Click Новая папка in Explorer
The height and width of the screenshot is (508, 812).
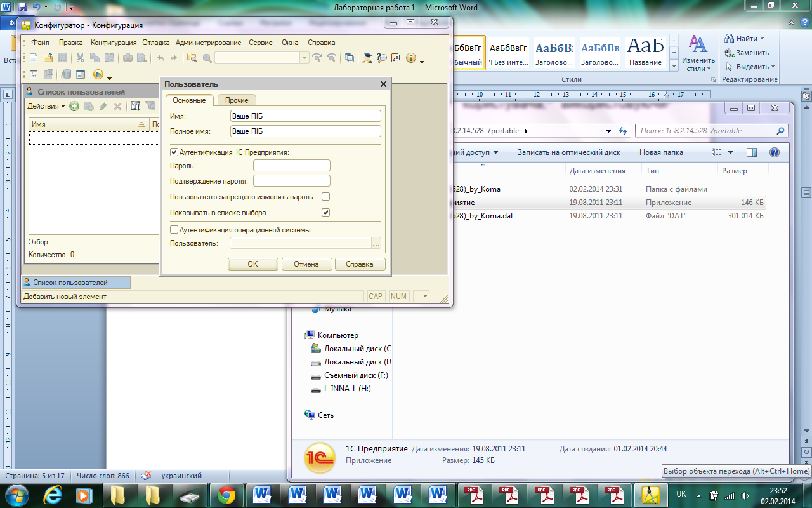(661, 152)
